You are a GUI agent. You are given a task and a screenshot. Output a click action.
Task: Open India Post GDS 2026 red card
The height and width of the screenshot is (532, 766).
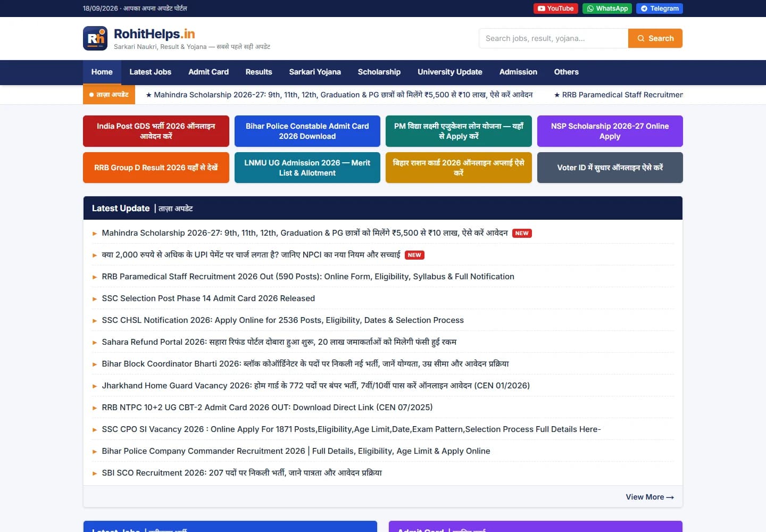coord(156,131)
